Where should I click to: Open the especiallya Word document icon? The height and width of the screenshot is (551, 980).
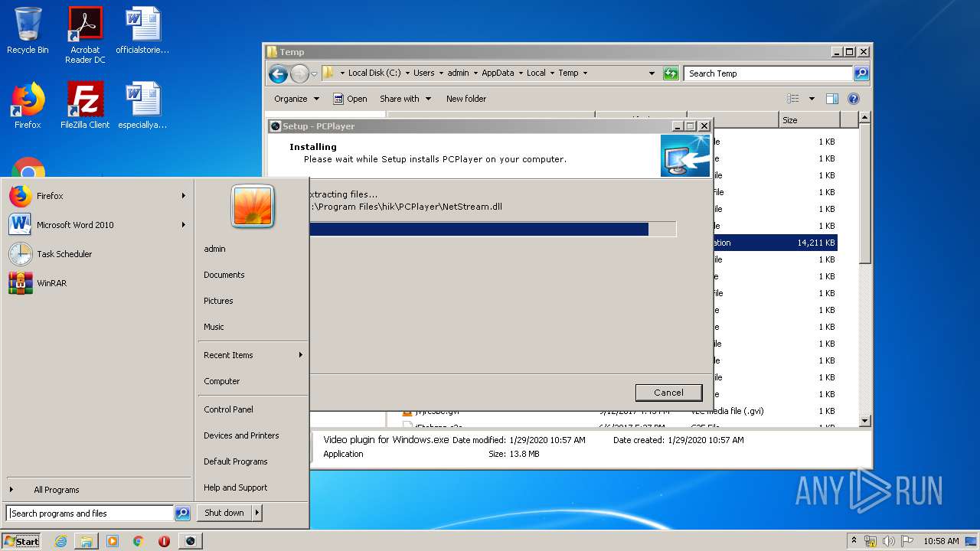tap(142, 106)
